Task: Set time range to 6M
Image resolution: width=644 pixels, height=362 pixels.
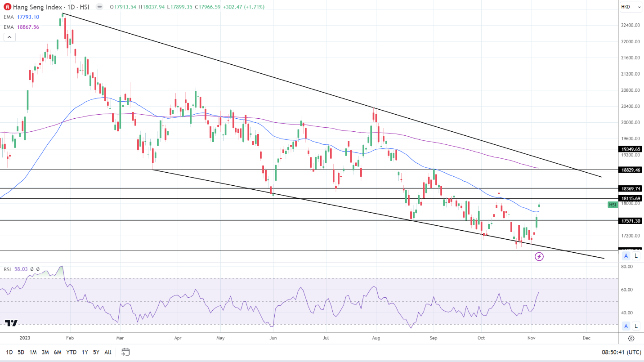Action: [x=58, y=352]
